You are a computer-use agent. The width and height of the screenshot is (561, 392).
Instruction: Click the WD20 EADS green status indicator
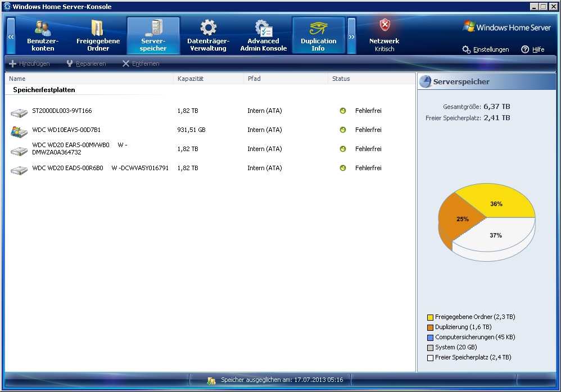click(343, 168)
